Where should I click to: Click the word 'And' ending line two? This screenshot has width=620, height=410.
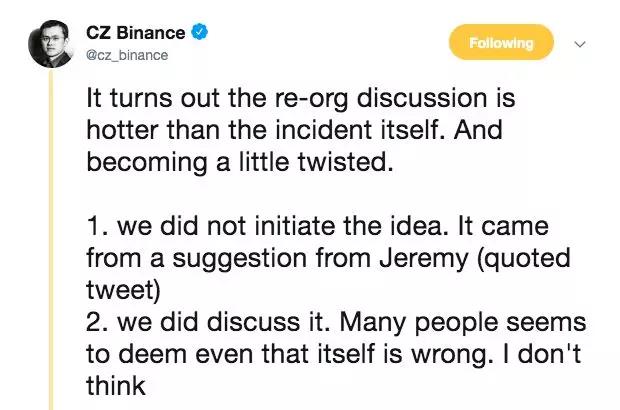tap(478, 130)
